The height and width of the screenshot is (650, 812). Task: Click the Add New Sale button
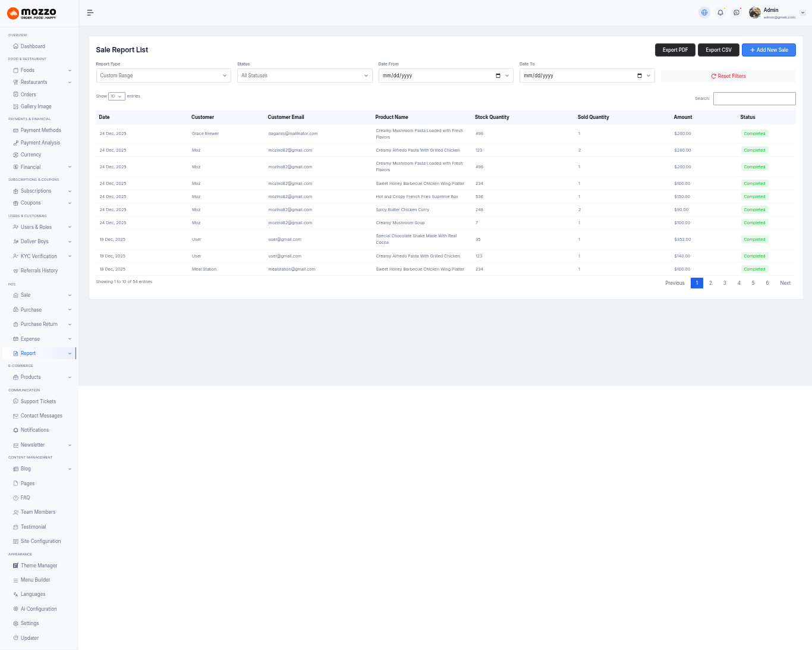(769, 50)
